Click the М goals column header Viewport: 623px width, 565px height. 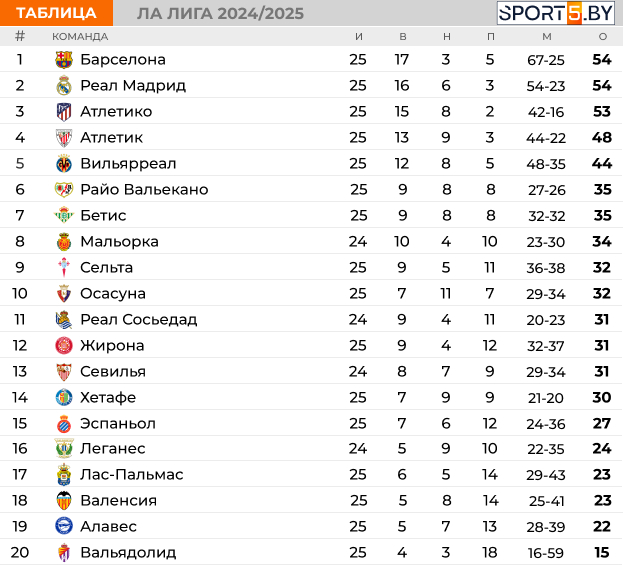tap(547, 37)
